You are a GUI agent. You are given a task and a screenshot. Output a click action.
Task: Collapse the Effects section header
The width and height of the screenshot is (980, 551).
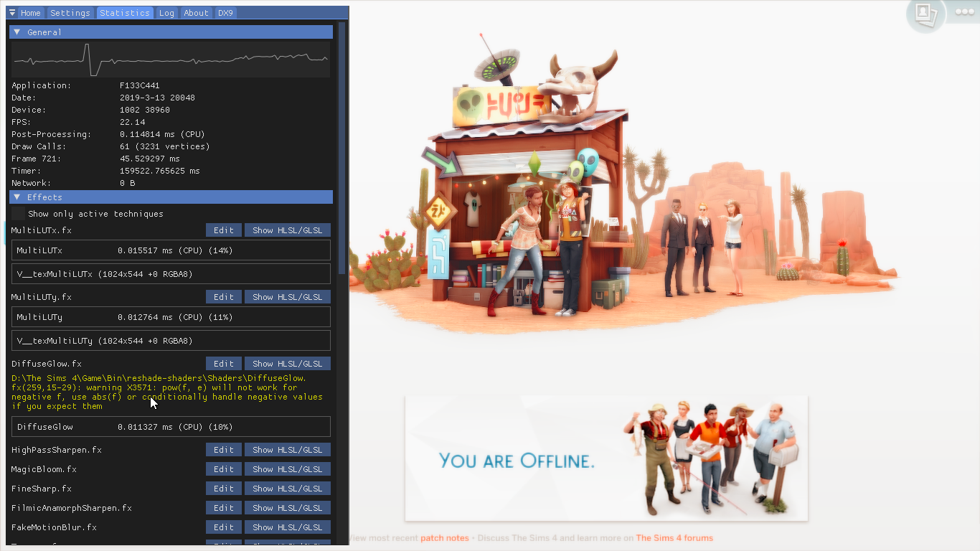[171, 197]
